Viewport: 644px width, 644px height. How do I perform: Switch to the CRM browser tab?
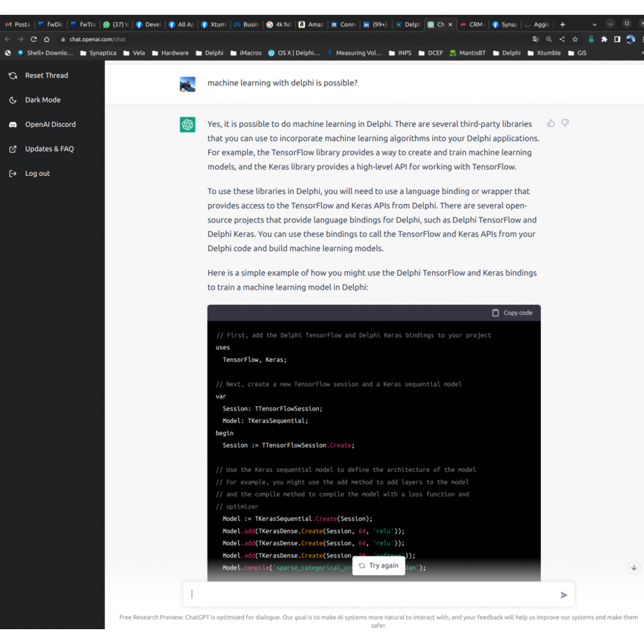473,24
